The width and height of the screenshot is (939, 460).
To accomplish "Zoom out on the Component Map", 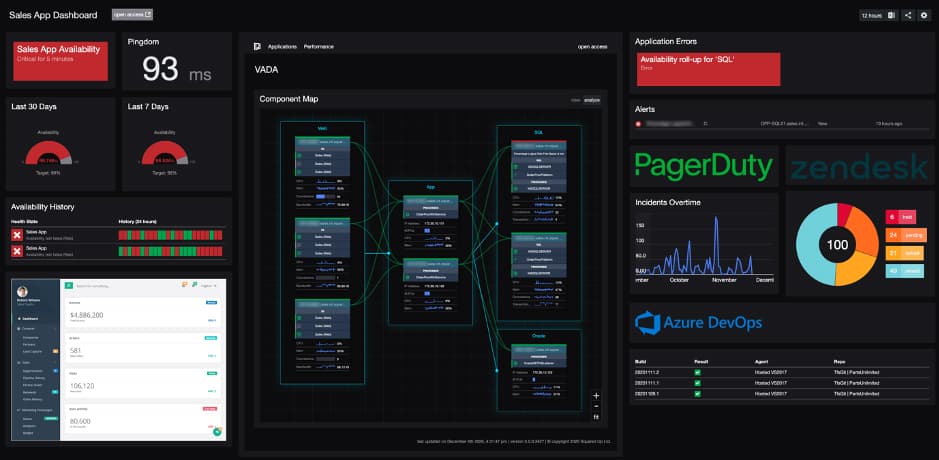I will (x=596, y=407).
